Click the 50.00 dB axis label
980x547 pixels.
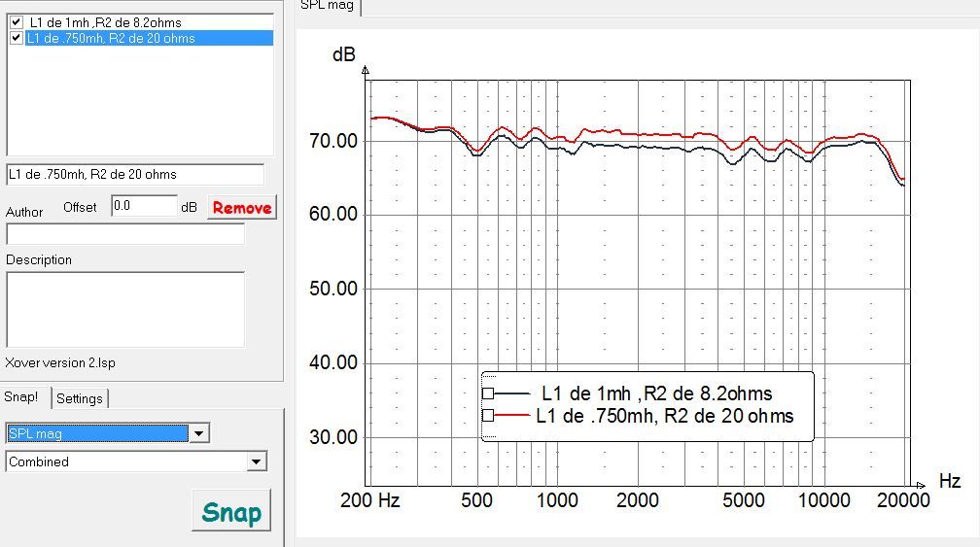tap(333, 289)
